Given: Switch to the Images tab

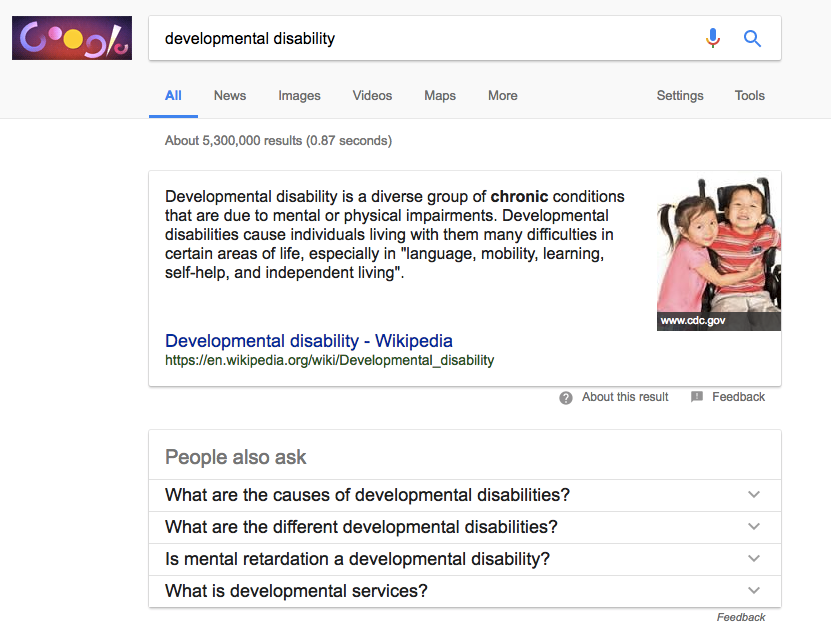Looking at the screenshot, I should [x=299, y=96].
